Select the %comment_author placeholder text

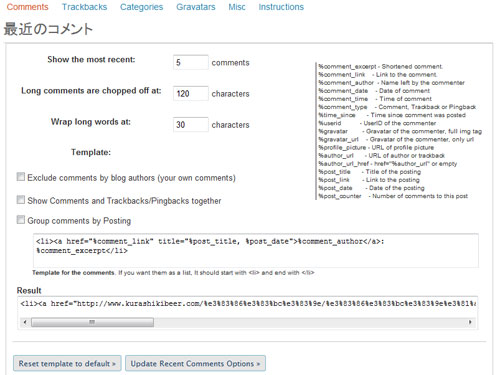(346, 83)
